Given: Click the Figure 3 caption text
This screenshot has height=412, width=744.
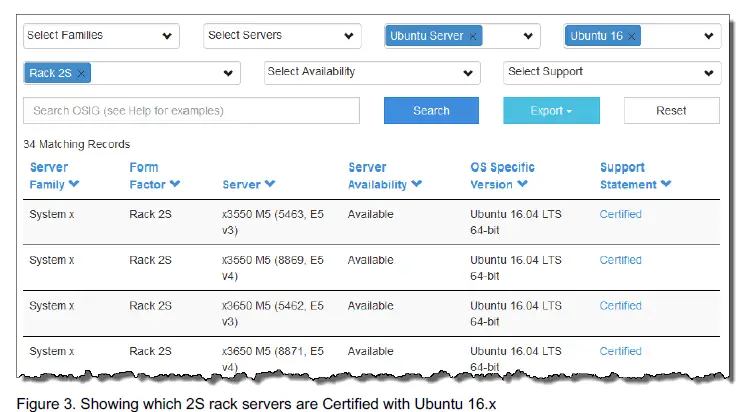Looking at the screenshot, I should [256, 404].
